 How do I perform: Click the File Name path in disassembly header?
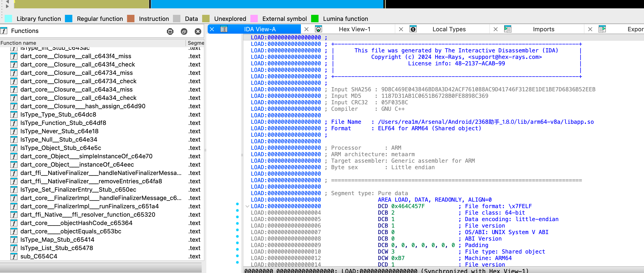coord(486,122)
